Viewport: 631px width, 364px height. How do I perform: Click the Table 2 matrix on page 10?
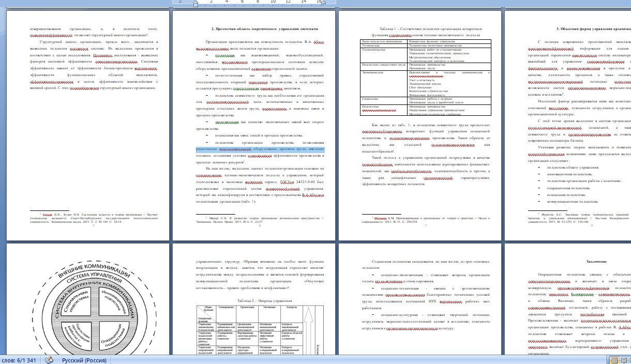[x=260, y=331]
